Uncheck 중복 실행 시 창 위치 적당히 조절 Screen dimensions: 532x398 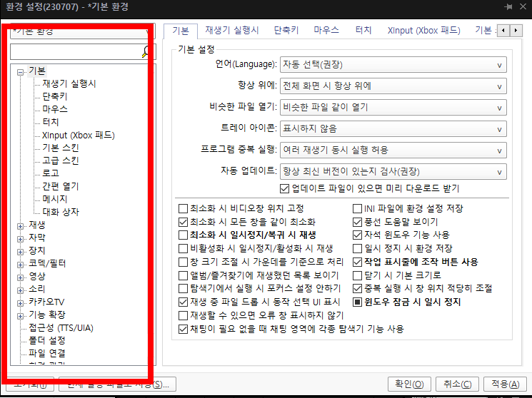(x=357, y=288)
